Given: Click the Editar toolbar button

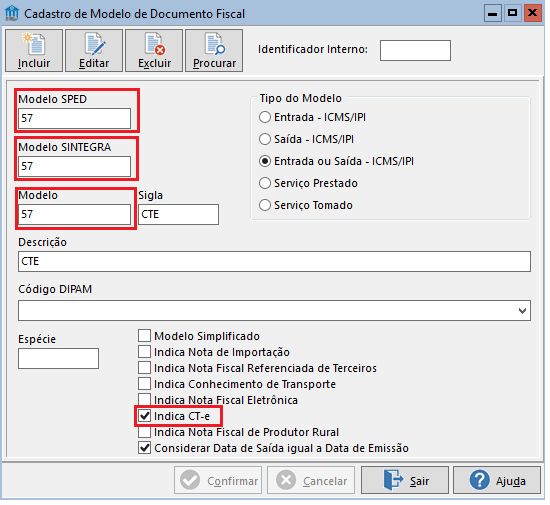Looking at the screenshot, I should coord(94,51).
